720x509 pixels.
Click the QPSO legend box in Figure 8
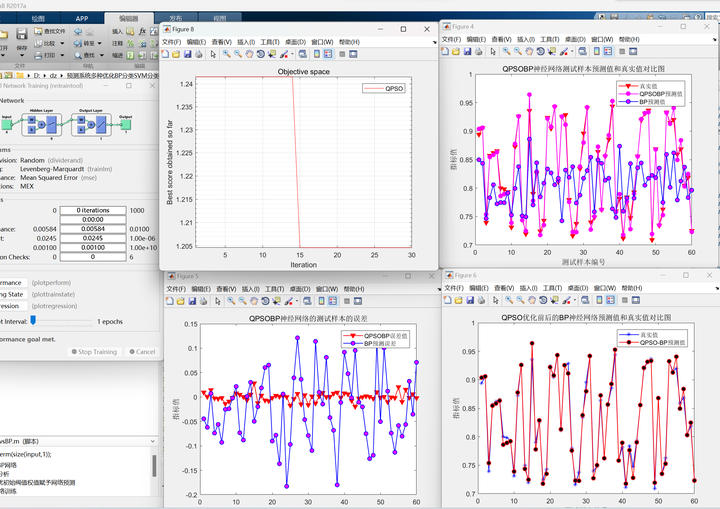click(x=386, y=88)
